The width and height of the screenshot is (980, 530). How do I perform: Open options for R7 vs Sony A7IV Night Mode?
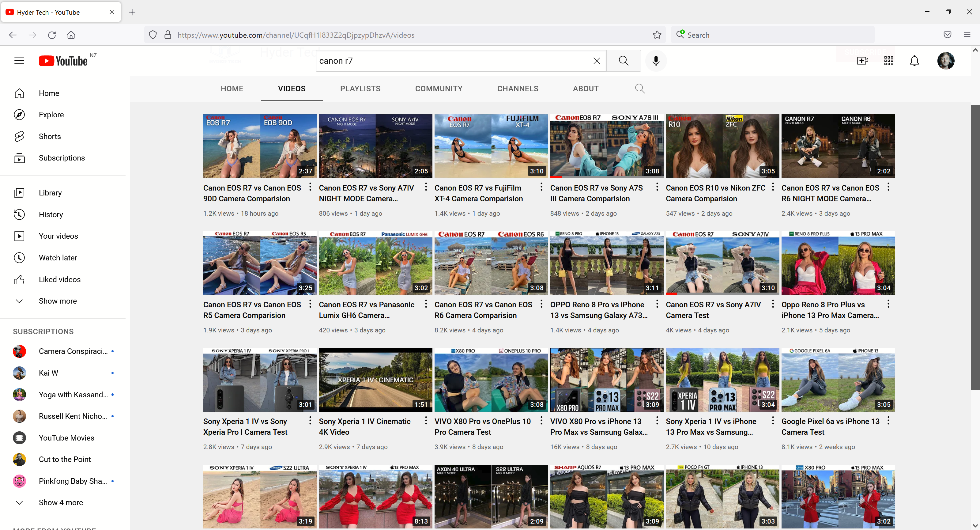[x=426, y=187]
